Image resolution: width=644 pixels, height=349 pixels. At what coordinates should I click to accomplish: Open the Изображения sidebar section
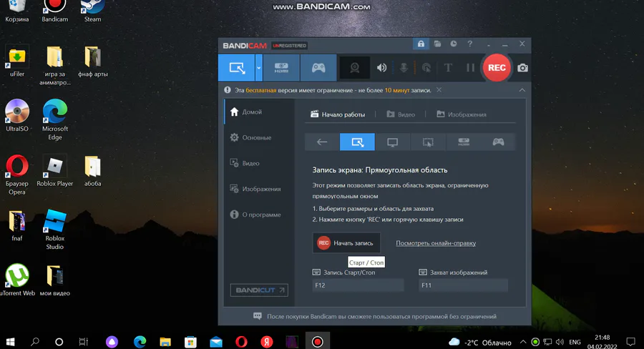point(260,189)
